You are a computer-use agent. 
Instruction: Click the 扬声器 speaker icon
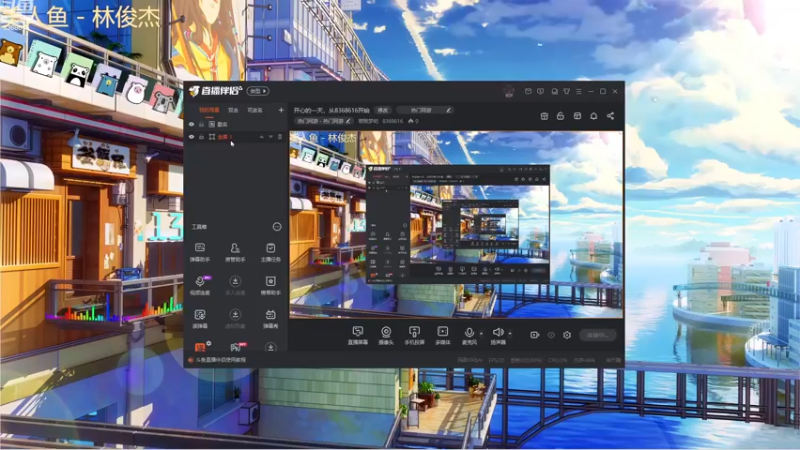coord(498,335)
